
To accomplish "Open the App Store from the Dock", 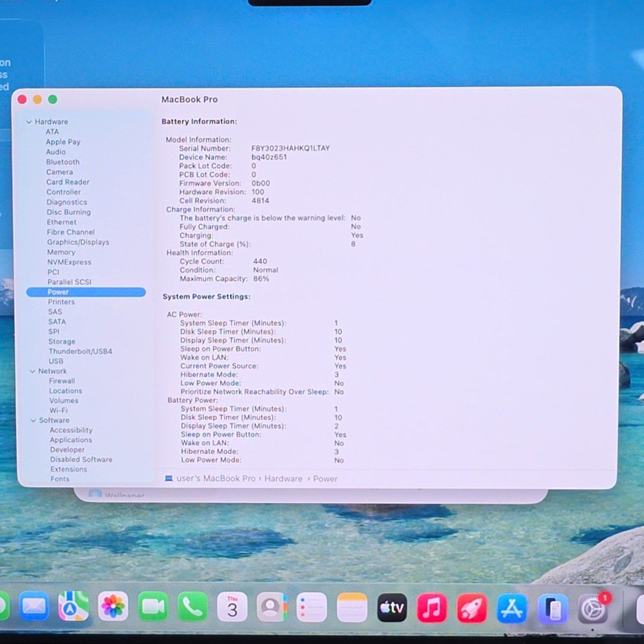I will click(x=512, y=608).
